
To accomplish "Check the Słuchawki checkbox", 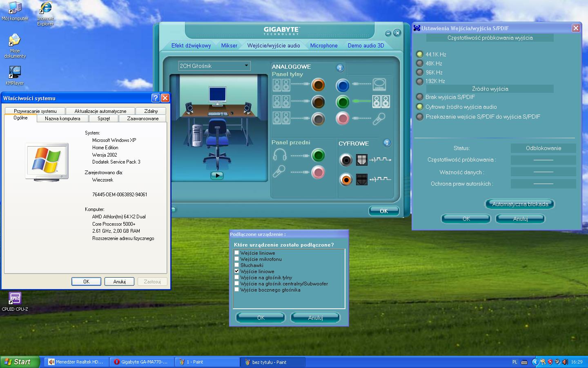I will click(x=236, y=265).
